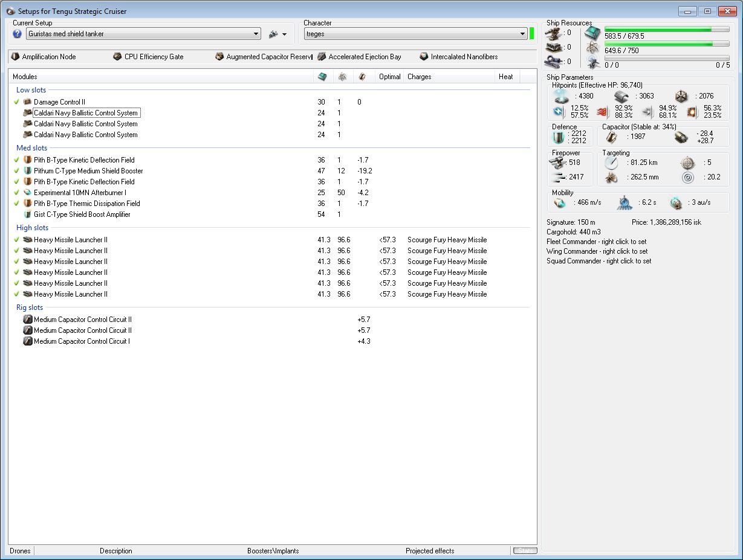Collapse the Low slots group
743x560 pixels.
[31, 90]
